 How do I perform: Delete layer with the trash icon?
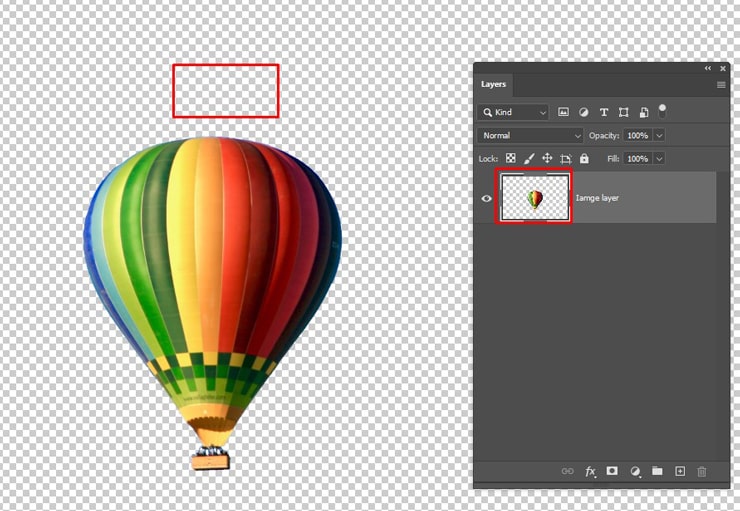[702, 471]
